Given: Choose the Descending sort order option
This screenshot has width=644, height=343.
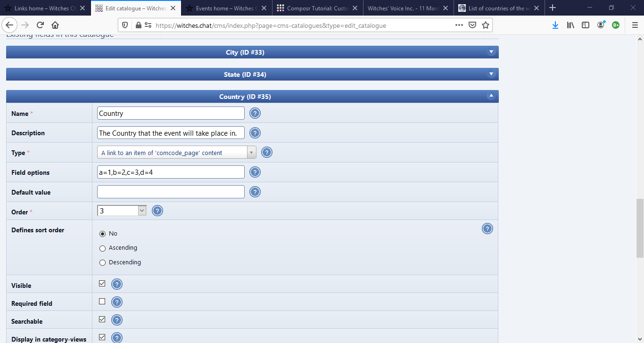Looking at the screenshot, I should pyautogui.click(x=102, y=263).
